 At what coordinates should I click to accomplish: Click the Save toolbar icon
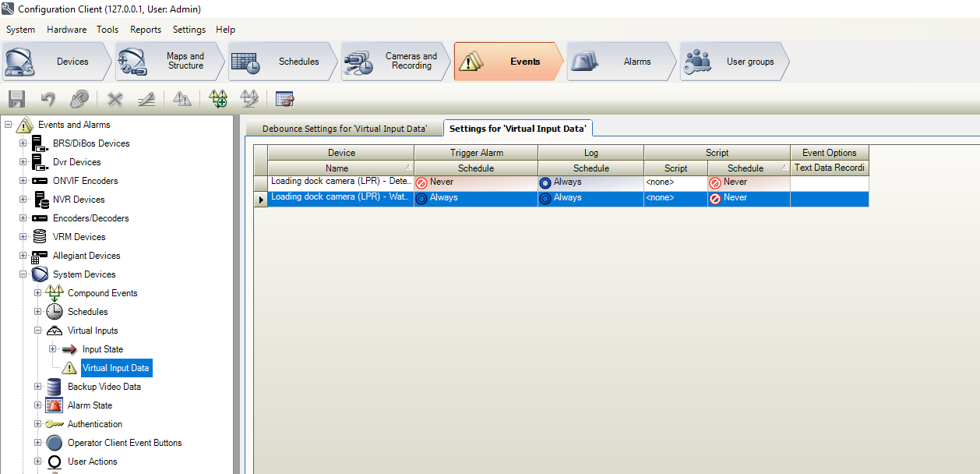point(16,99)
